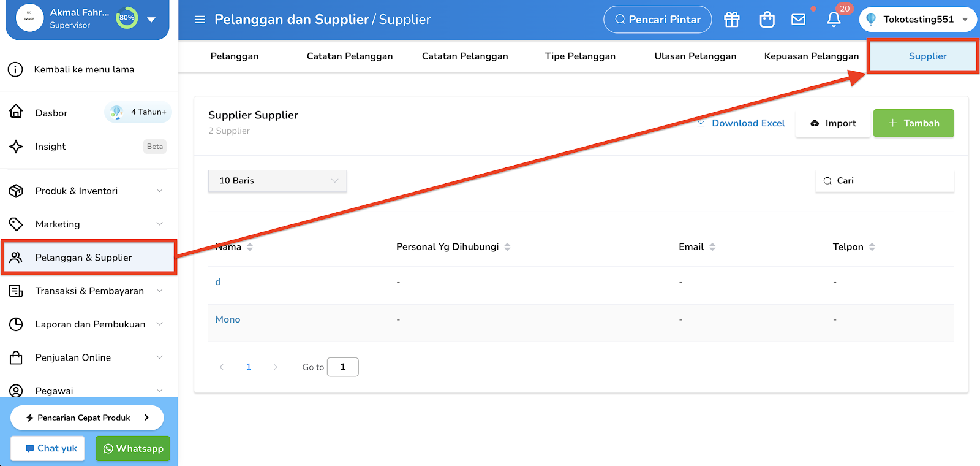
Task: Open the Tokotesting551 account dropdown
Action: [918, 20]
